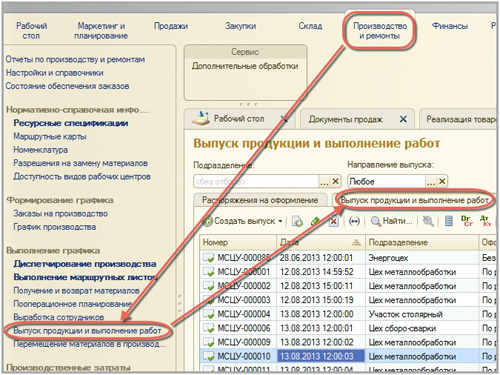Screen dimensions: 500x375
Task: Open the Склад section
Action: click(310, 26)
